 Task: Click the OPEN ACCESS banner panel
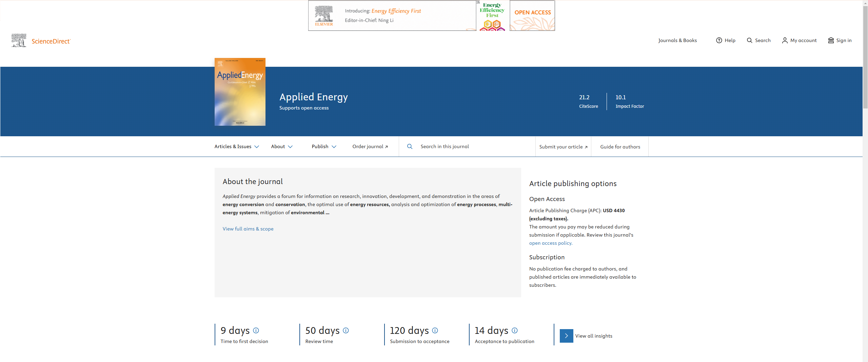click(x=532, y=16)
